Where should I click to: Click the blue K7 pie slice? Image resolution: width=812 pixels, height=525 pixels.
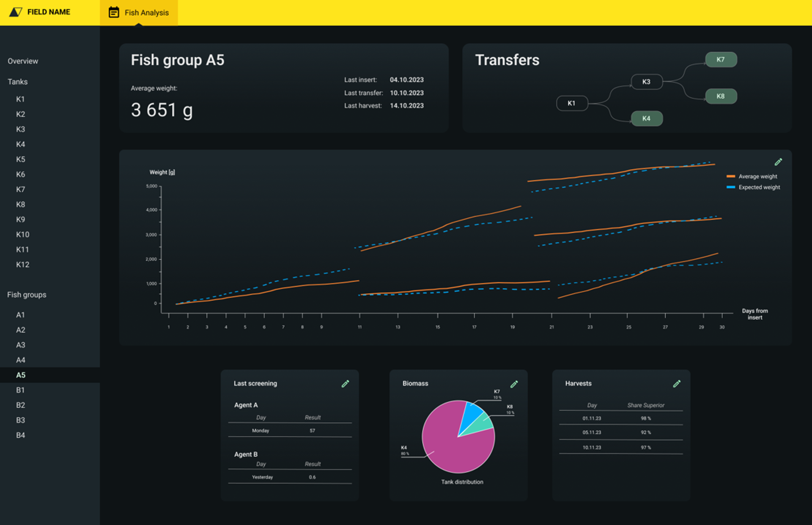(471, 415)
